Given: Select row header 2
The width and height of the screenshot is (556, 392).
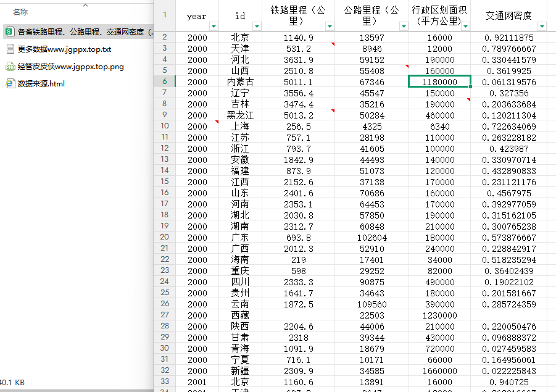Looking at the screenshot, I should [x=165, y=37].
